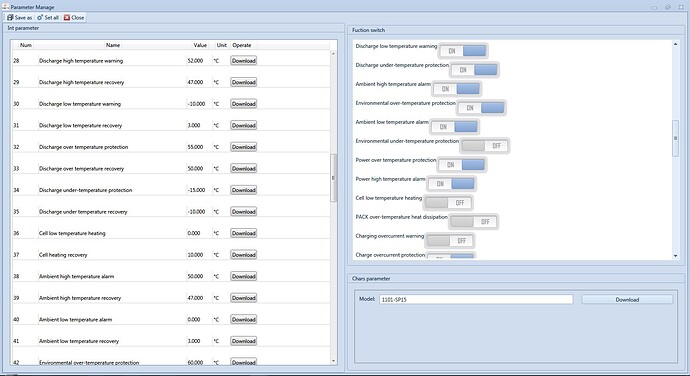Turn on Cell low temperature heating switch

coord(448,203)
